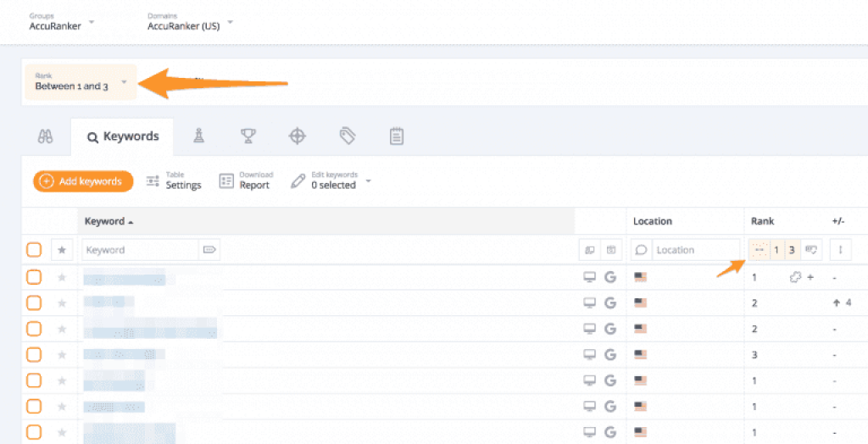
Task: Open the crosshair target icon tab
Action: point(297,136)
